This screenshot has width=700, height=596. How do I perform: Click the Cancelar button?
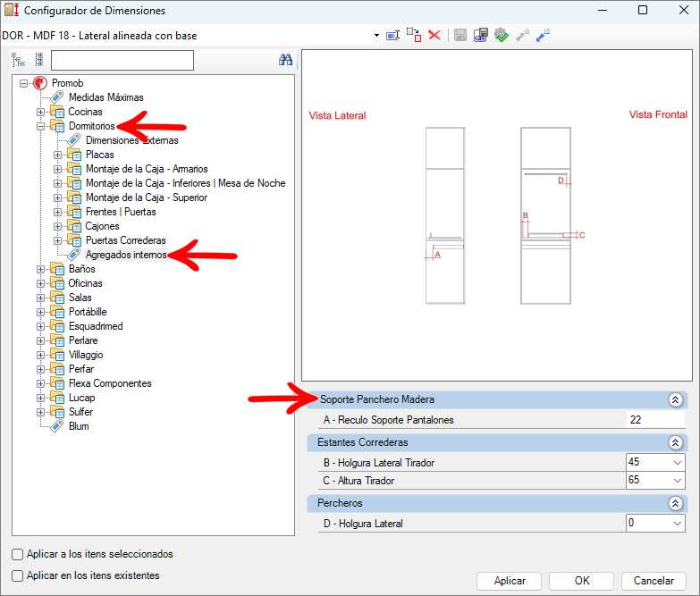click(654, 581)
